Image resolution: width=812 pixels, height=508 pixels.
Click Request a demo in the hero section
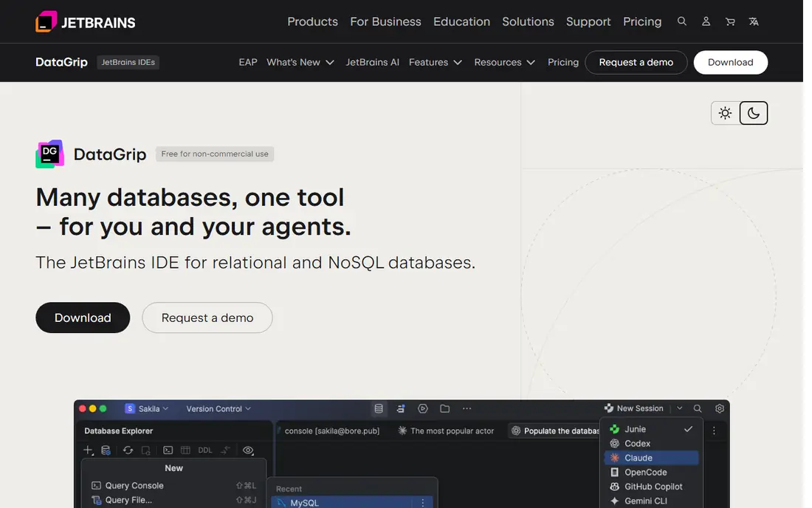207,317
